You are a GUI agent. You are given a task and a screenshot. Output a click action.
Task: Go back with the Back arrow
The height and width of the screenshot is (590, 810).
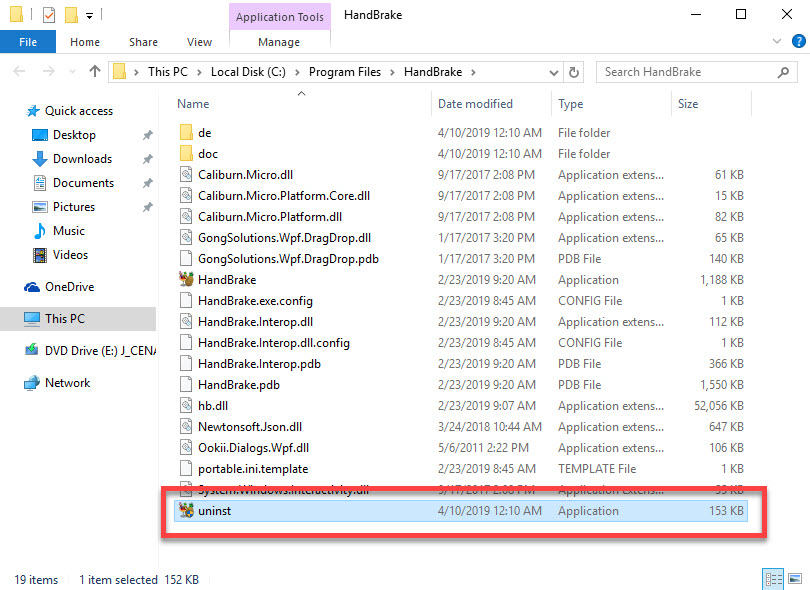(19, 71)
